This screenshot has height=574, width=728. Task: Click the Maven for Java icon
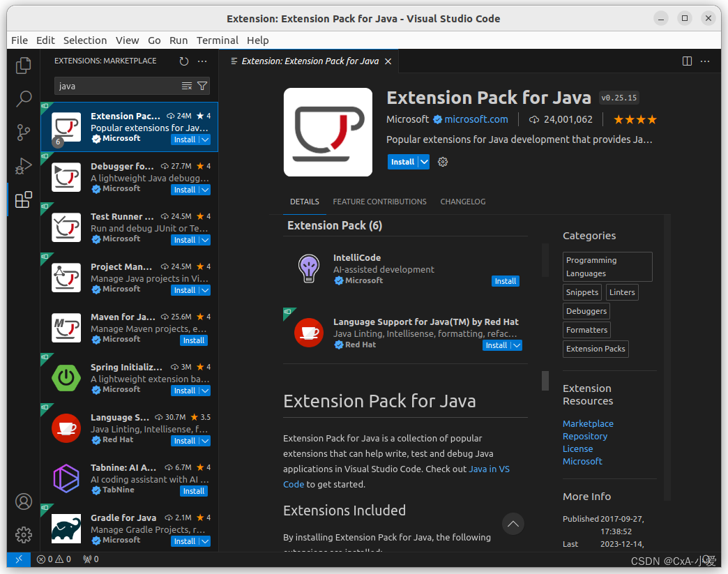coord(66,328)
